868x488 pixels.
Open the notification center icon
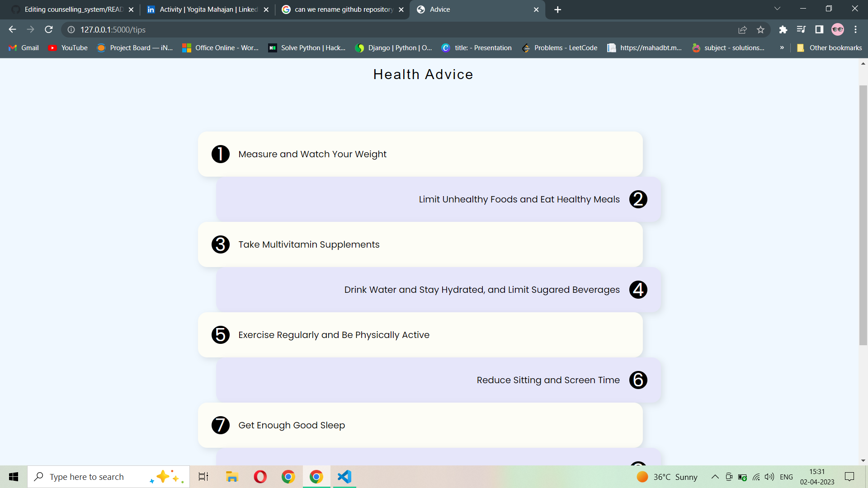pyautogui.click(x=849, y=477)
